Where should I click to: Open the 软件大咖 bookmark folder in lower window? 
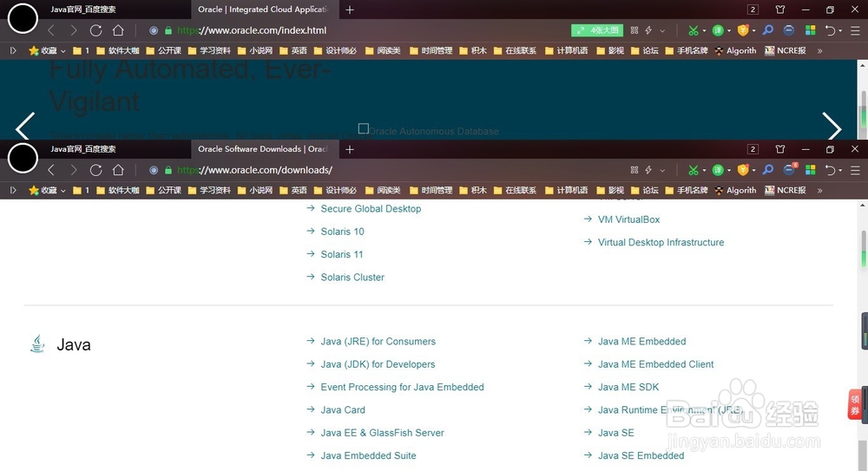[117, 190]
